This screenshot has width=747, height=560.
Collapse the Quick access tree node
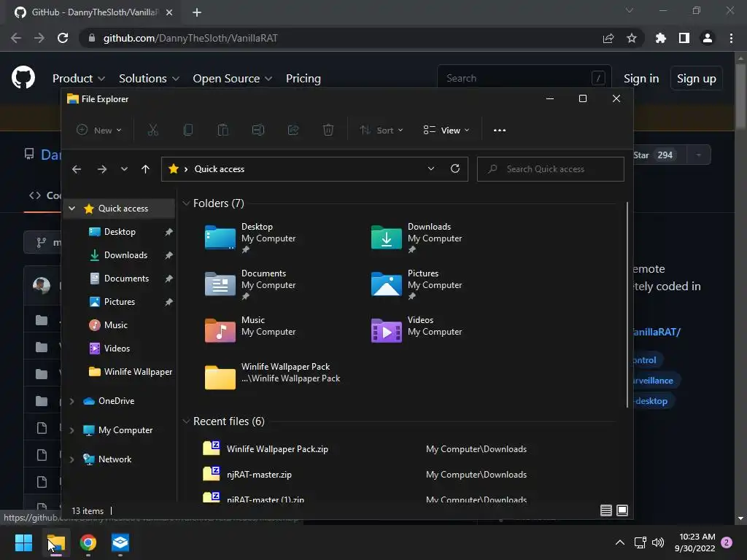click(x=72, y=208)
